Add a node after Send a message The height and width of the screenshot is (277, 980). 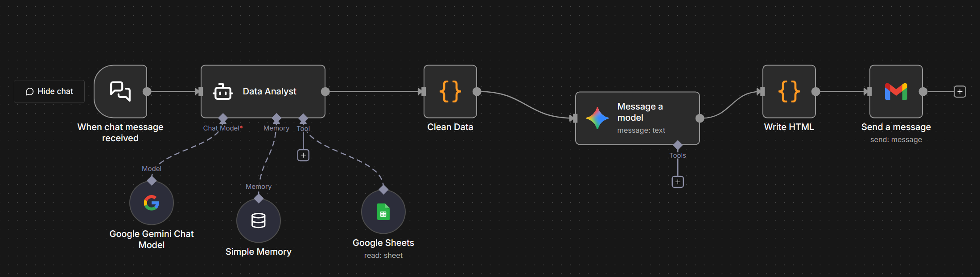point(959,92)
